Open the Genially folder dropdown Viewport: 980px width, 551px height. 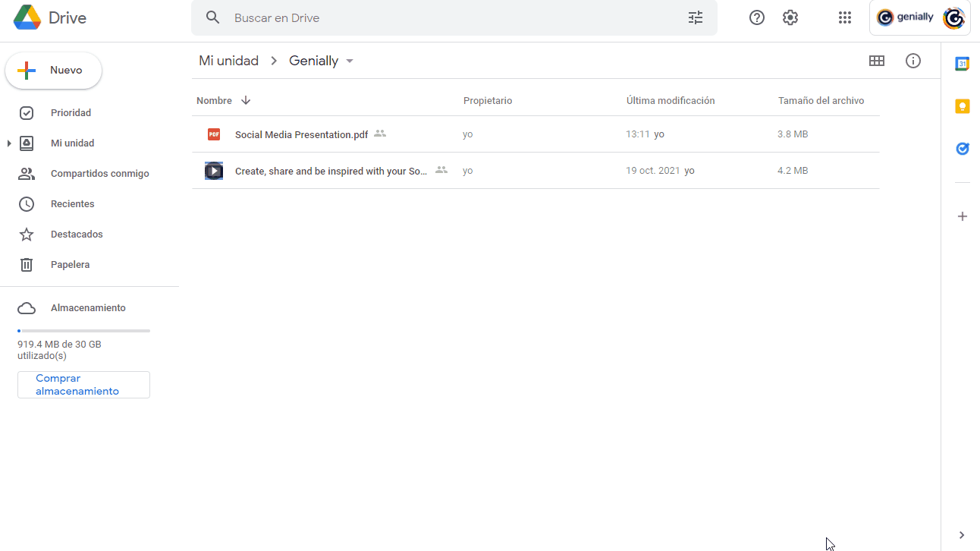pyautogui.click(x=350, y=61)
